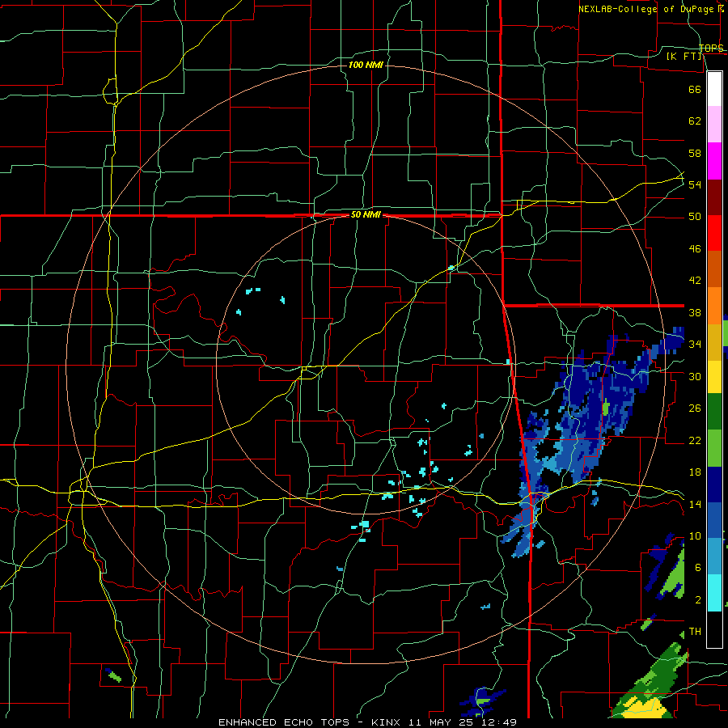Click the magenta legend swatch near 58

714,161
